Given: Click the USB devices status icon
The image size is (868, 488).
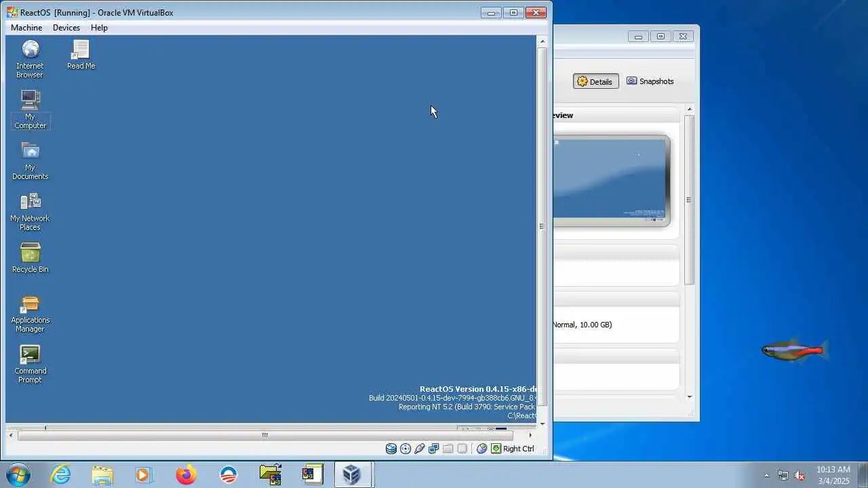Looking at the screenshot, I should (x=420, y=449).
